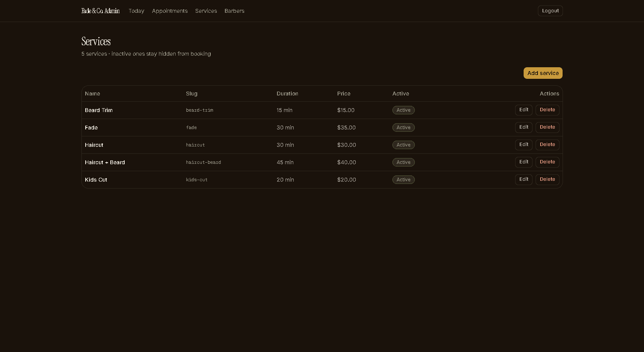The image size is (644, 352).
Task: Log out using the Logout button
Action: click(x=550, y=11)
